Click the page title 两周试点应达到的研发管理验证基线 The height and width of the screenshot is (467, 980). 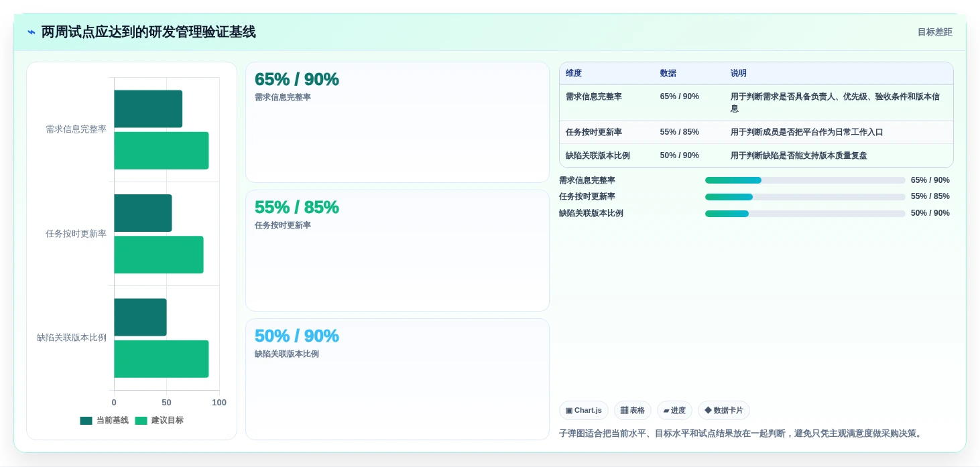(x=148, y=32)
